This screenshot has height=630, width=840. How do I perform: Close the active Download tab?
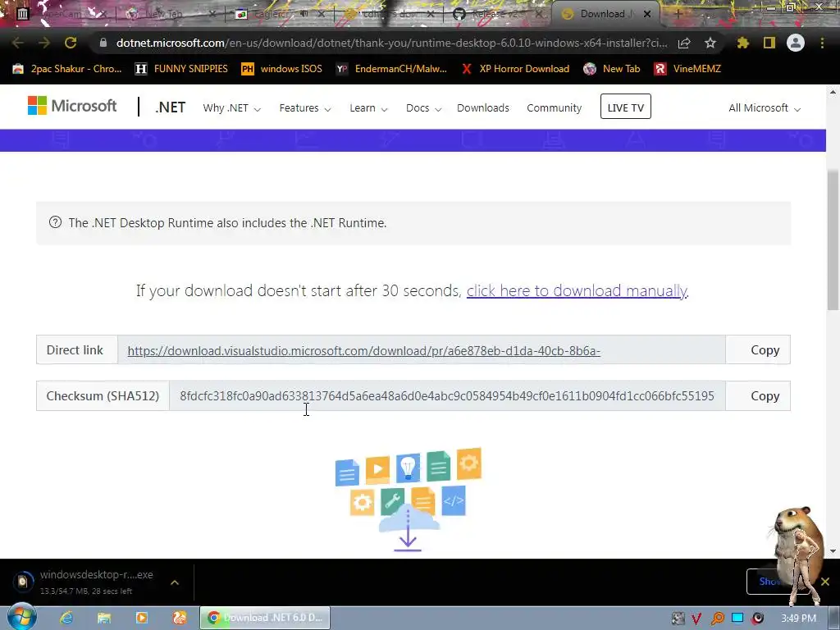647,14
